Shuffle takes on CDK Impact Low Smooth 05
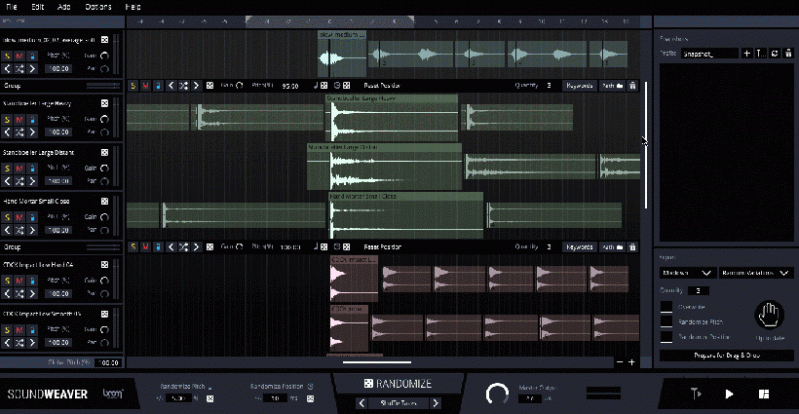 [x=19, y=343]
